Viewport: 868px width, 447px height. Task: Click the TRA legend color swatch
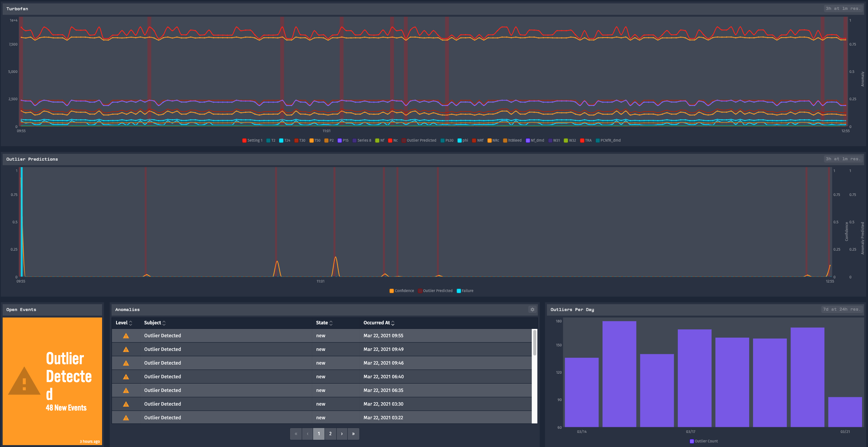click(582, 141)
